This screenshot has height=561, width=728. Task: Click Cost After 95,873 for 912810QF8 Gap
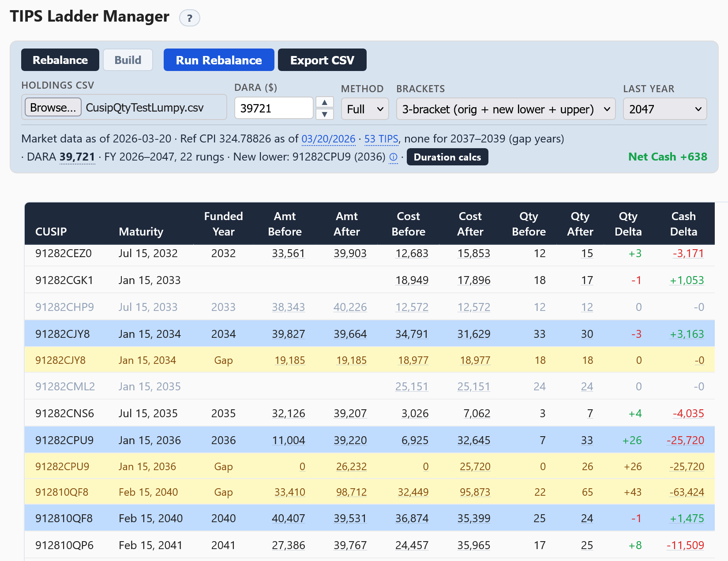475,492
